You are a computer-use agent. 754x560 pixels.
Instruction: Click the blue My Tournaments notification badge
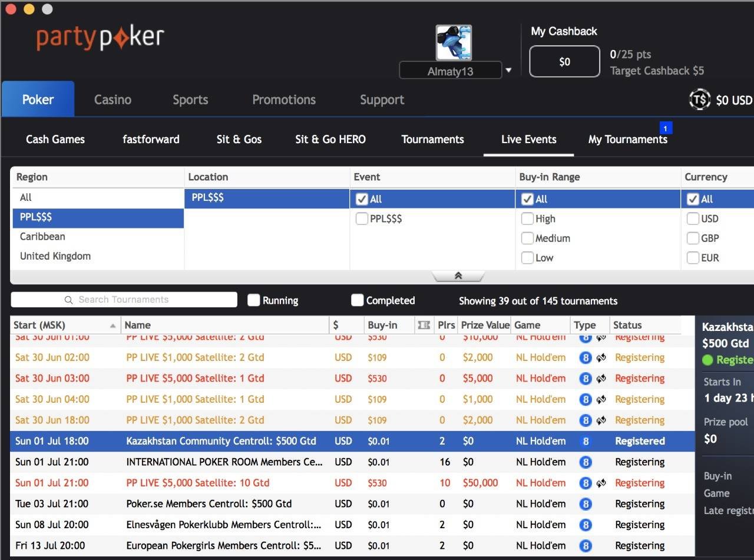[666, 128]
